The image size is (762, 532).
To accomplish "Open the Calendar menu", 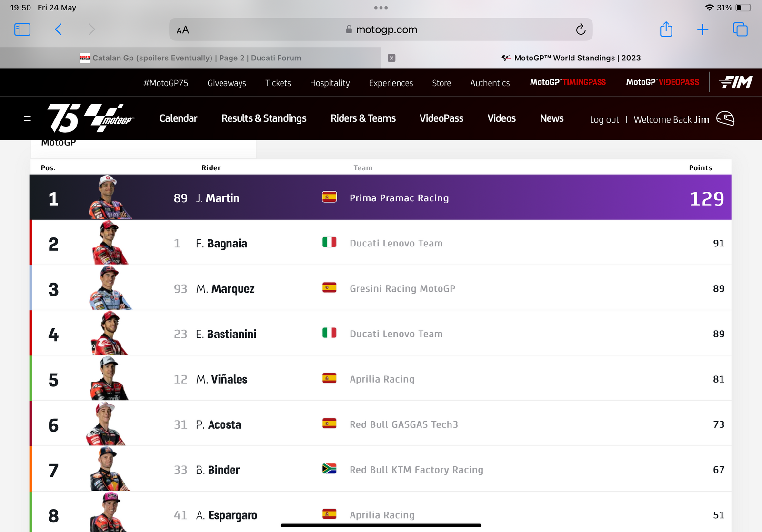I will click(x=178, y=118).
